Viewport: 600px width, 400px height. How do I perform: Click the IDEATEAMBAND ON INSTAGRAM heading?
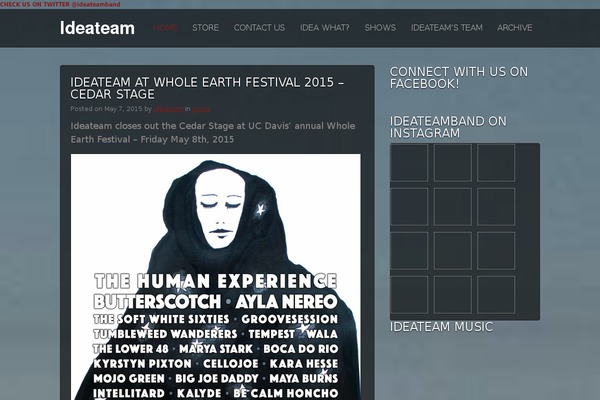click(448, 127)
